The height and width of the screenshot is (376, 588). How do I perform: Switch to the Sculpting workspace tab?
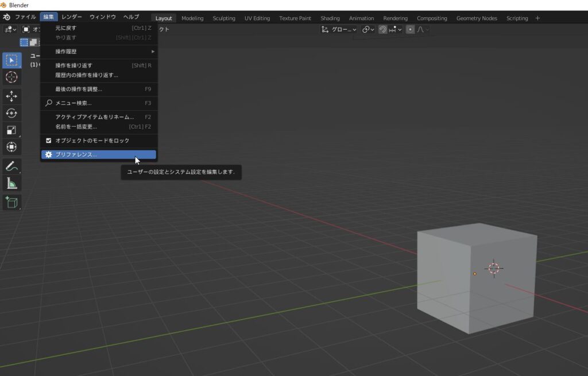click(x=224, y=18)
